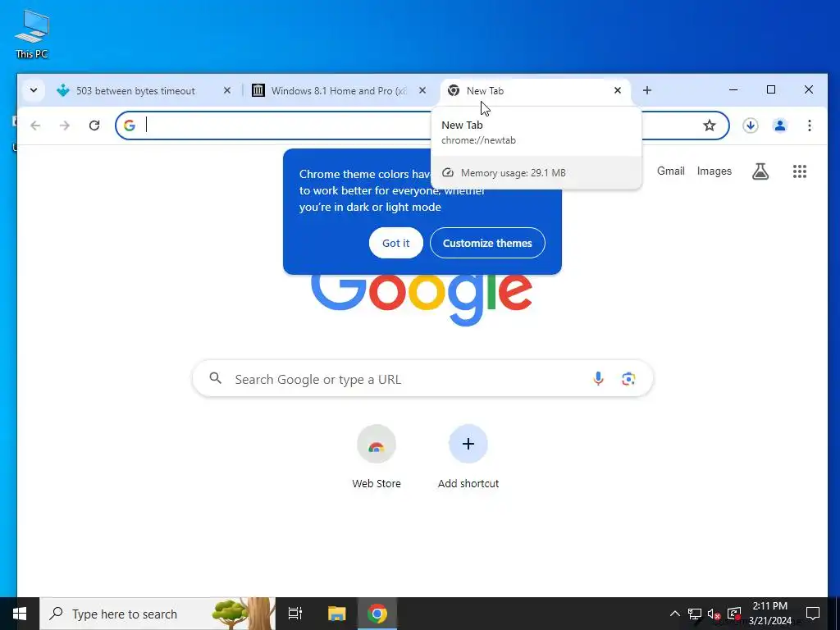840x630 pixels.
Task: Open the muted volume tray icon
Action: [x=714, y=614]
